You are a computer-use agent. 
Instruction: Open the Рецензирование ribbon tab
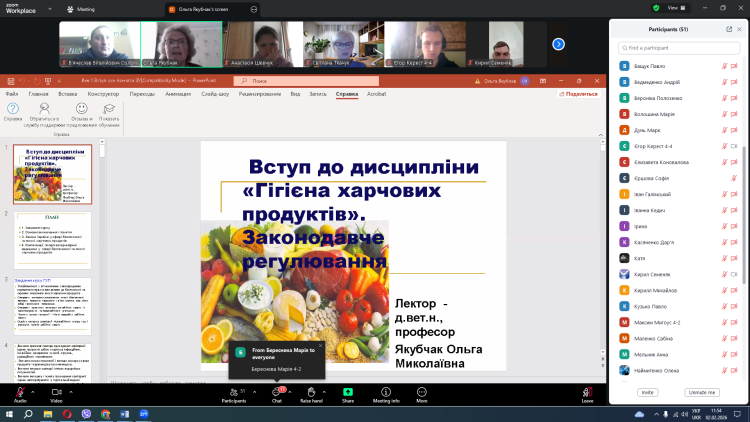(260, 94)
